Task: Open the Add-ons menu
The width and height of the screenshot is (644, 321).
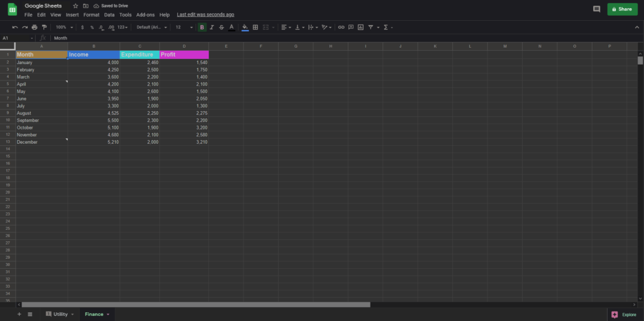Action: click(145, 15)
